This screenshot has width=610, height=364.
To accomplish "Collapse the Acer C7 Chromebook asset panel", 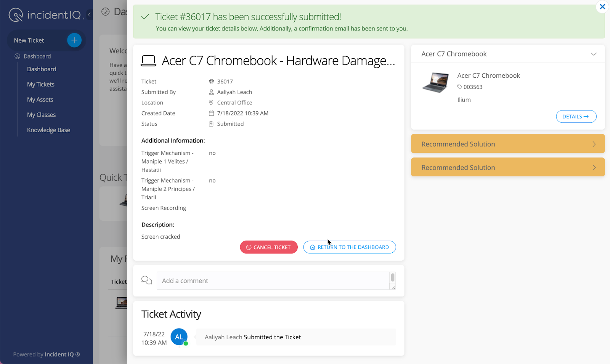I will coord(594,54).
